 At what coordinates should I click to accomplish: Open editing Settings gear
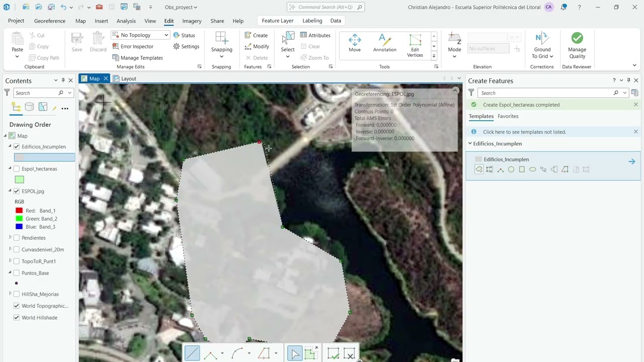pyautogui.click(x=186, y=46)
